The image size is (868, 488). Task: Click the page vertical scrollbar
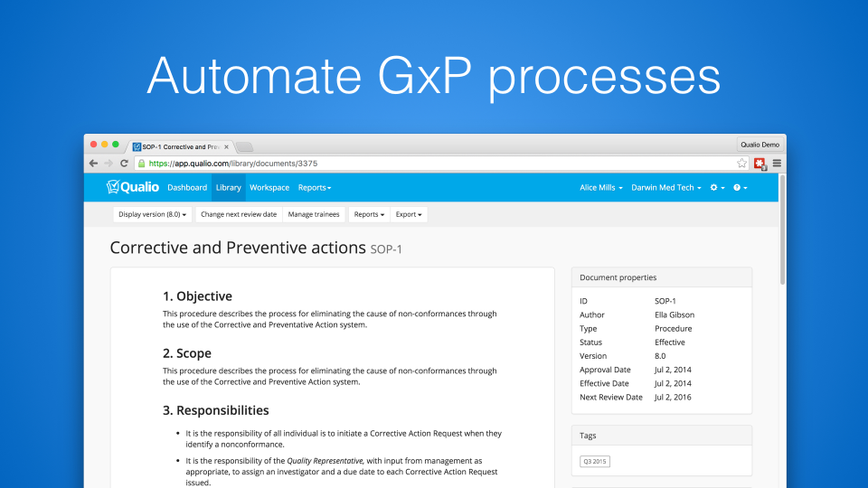(x=782, y=230)
